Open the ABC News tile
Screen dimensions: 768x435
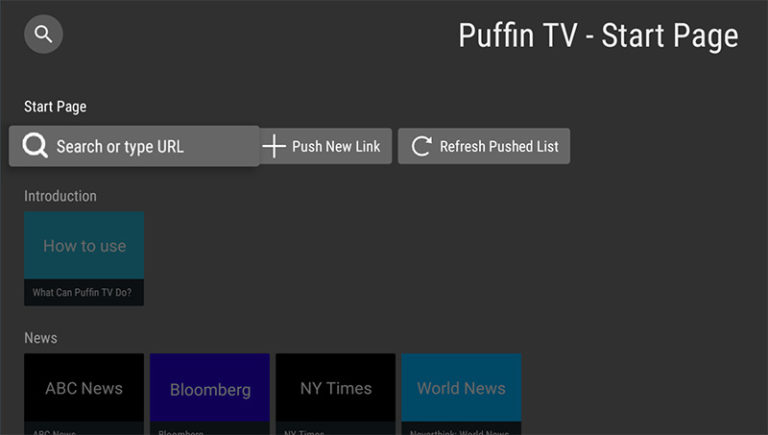click(84, 394)
